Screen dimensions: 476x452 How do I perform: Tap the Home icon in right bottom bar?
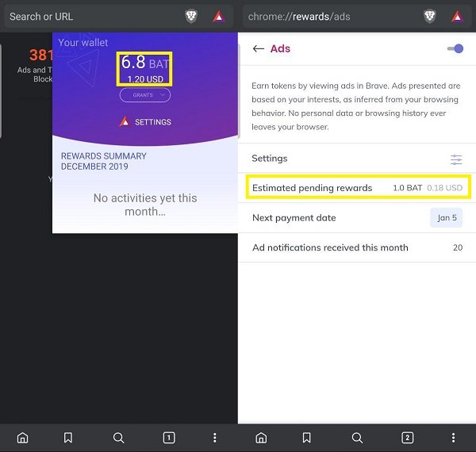(x=261, y=438)
